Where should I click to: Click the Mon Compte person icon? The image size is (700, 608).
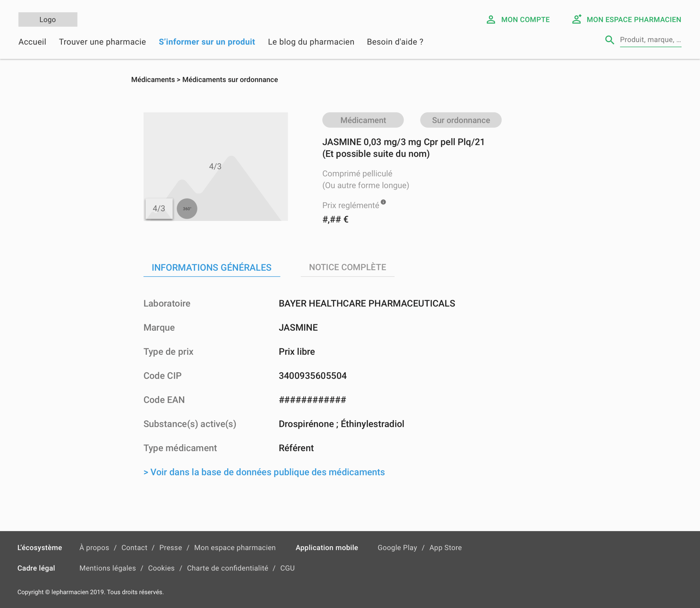491,19
